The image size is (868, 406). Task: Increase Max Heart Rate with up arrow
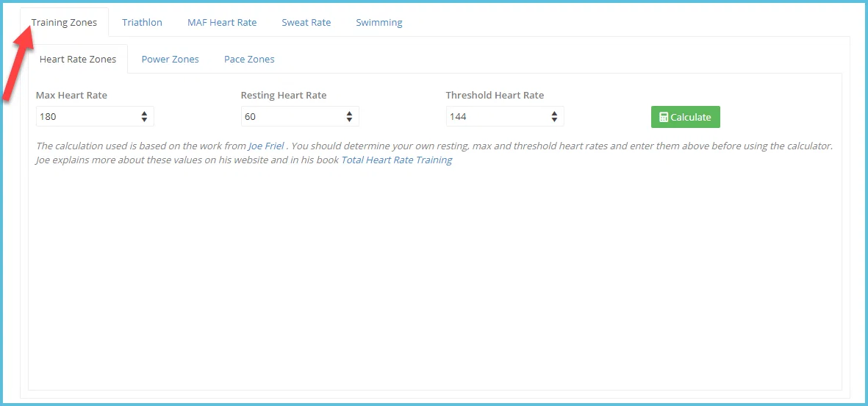tap(144, 113)
